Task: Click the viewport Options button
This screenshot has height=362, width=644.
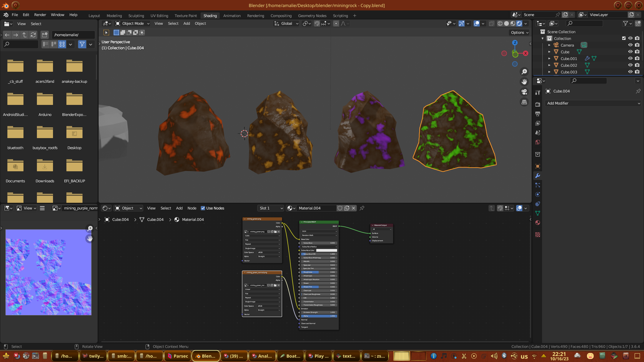Action: tap(520, 33)
